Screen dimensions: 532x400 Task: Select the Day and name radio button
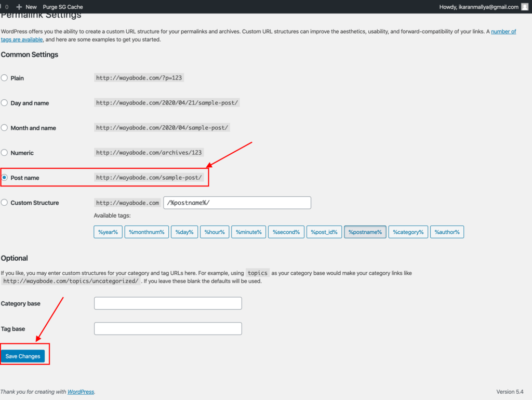pos(4,103)
